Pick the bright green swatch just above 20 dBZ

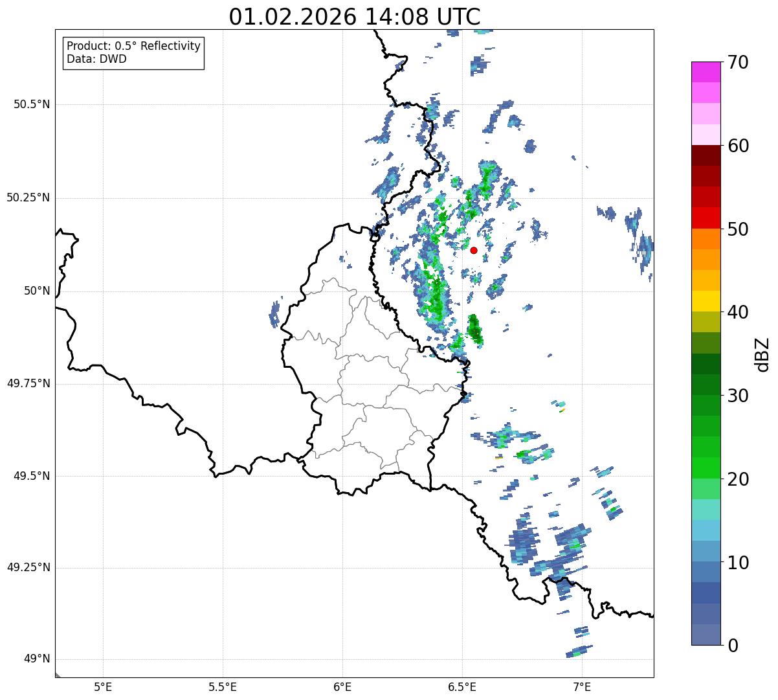coord(706,468)
